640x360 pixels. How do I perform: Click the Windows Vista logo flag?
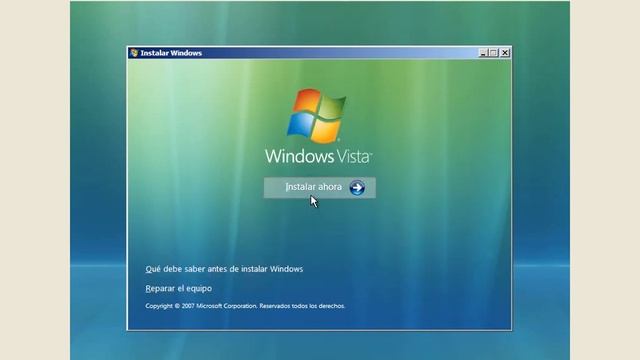click(x=317, y=116)
